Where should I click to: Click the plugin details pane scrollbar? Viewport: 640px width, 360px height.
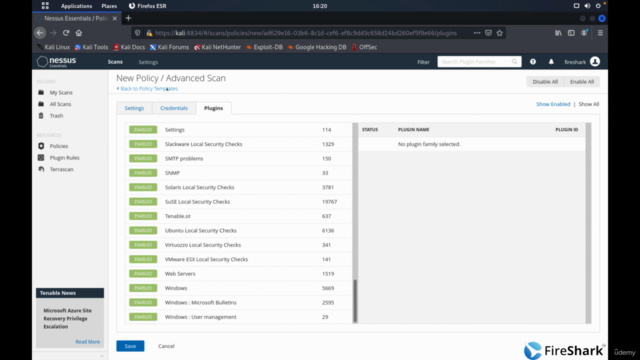588,223
